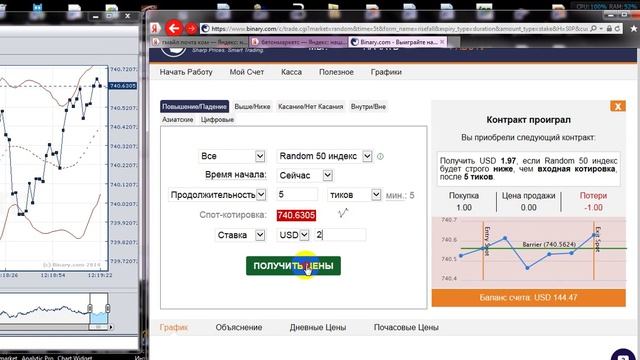Click the ПОЛУЧИТЬ ЦЕНЫ button
This screenshot has width=640, height=360.
(x=293, y=266)
